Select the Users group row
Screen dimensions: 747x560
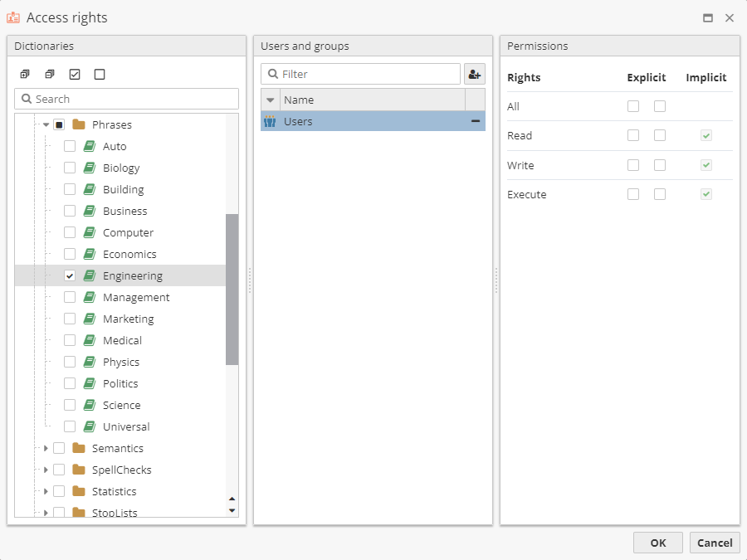point(365,122)
